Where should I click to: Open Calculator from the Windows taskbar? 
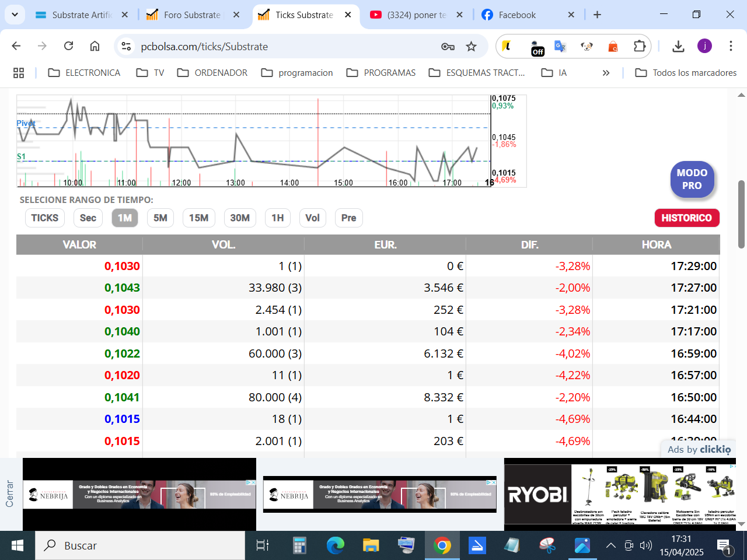click(299, 545)
